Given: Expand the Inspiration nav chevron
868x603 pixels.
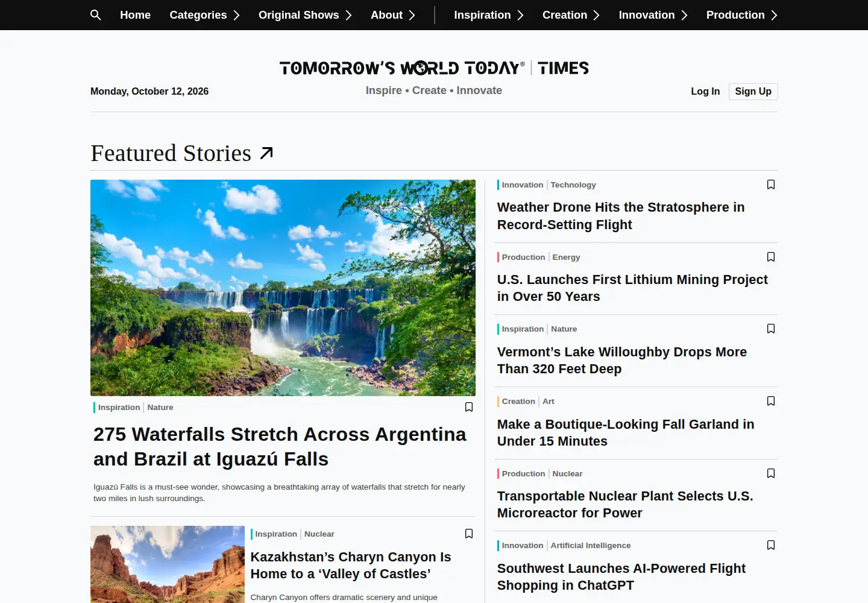Looking at the screenshot, I should pyautogui.click(x=520, y=15).
